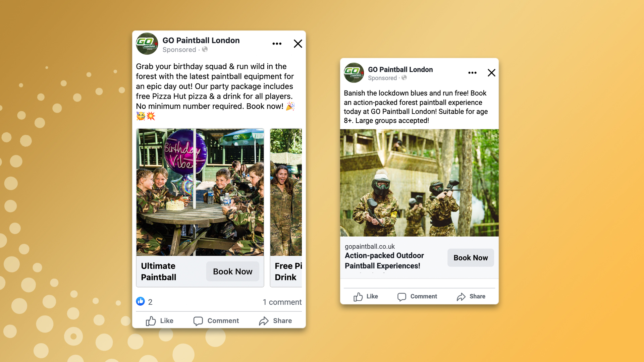
Task: Click Book Now under Ultimate Paintball card
Action: 232,271
